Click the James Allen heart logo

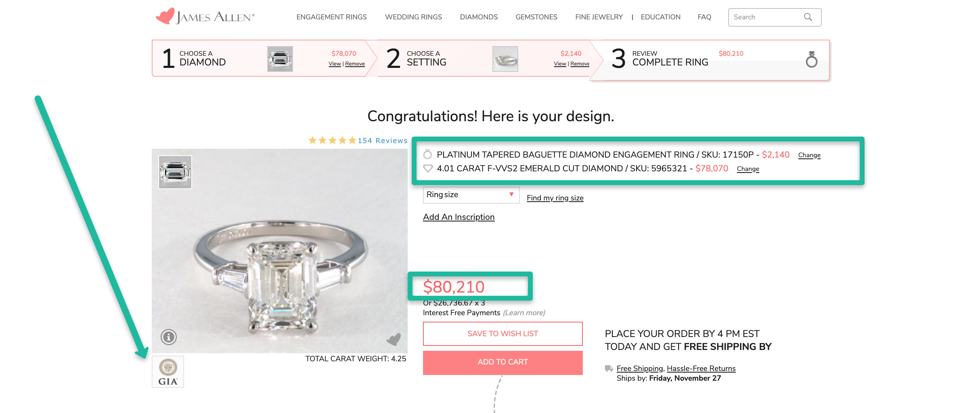point(165,16)
